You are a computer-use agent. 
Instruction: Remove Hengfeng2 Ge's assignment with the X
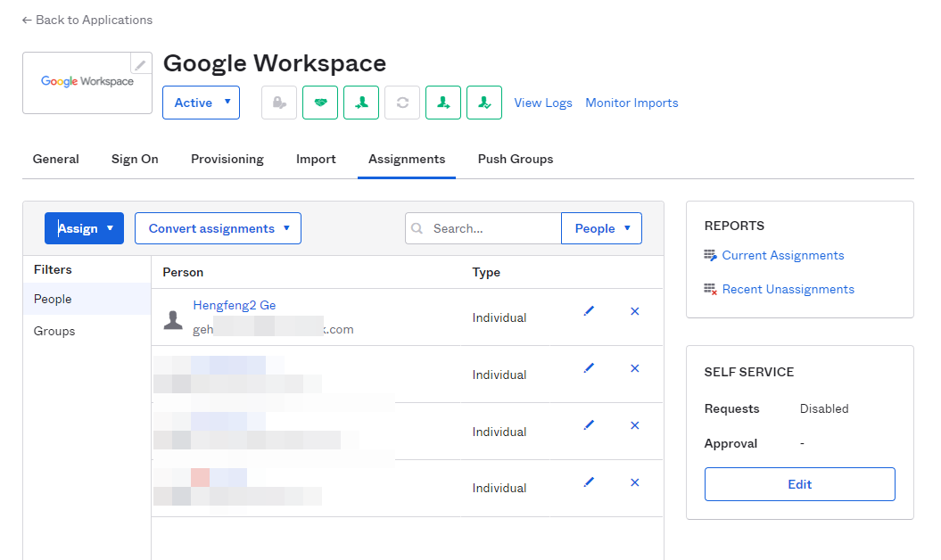[x=635, y=311]
